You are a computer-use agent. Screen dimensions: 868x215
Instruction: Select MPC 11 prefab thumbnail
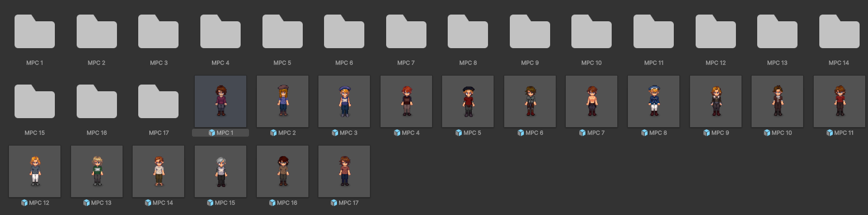pyautogui.click(x=839, y=101)
